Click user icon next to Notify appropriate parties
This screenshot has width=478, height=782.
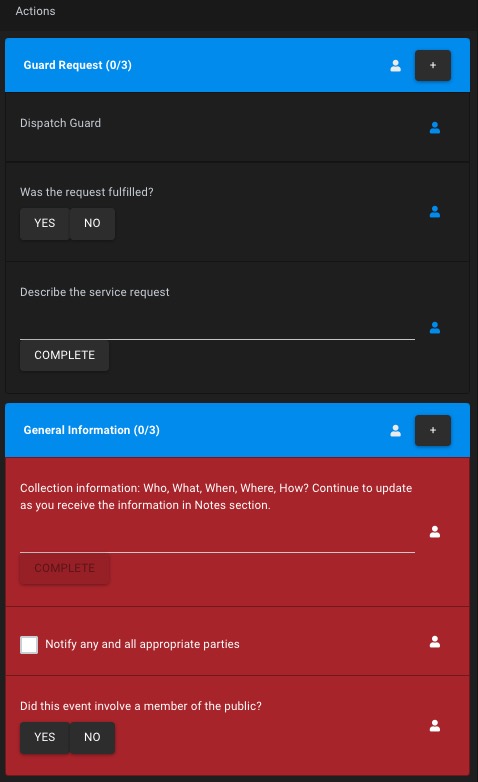click(435, 642)
